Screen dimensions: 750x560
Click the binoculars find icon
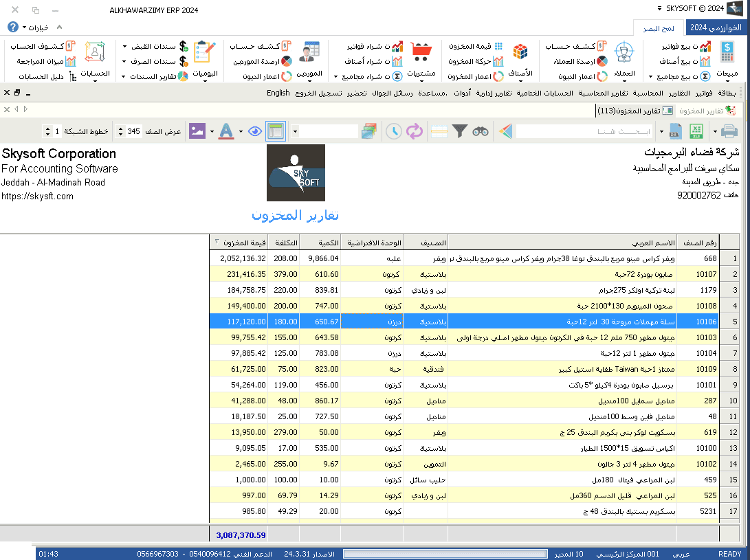pos(481,131)
